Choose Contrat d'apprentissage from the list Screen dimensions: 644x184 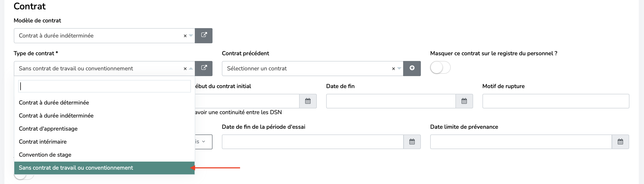(48, 128)
